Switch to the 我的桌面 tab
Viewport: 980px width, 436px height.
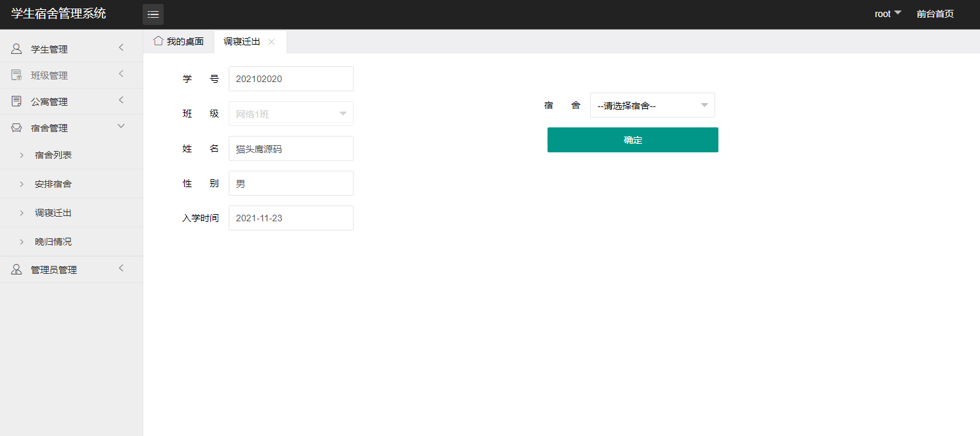179,41
